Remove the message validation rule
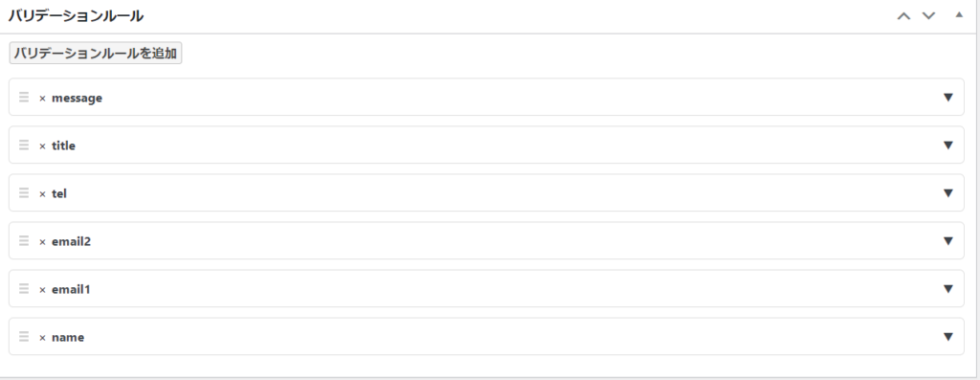The image size is (980, 380). [42, 99]
